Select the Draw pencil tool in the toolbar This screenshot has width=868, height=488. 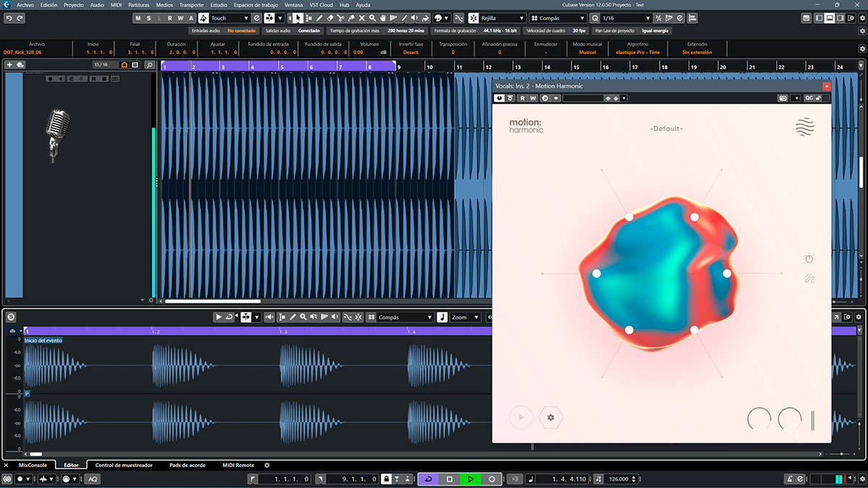[320, 17]
